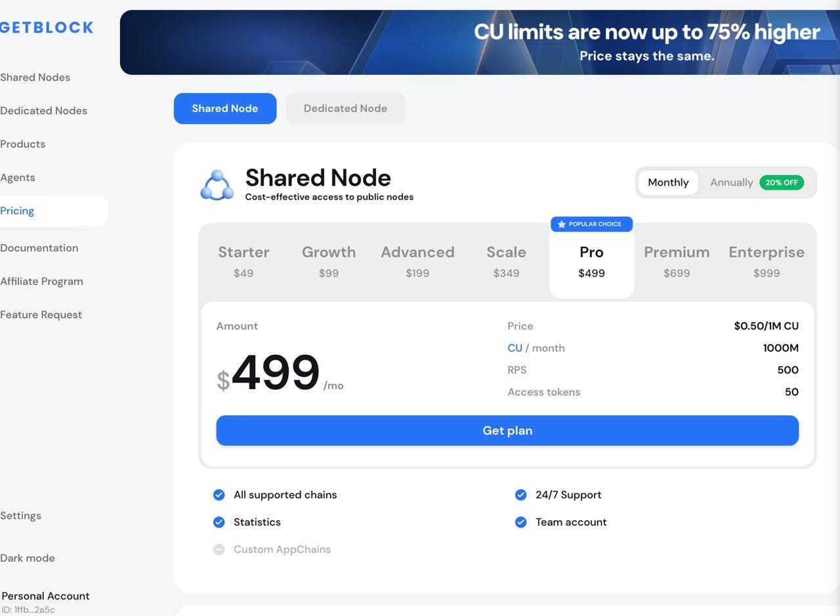Click the "Access tokens" label
840x616 pixels.
click(544, 392)
